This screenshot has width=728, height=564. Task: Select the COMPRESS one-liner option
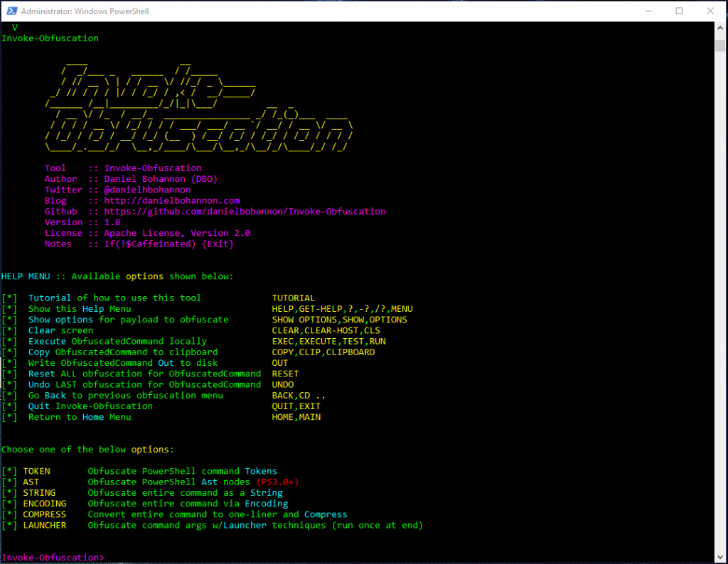coord(45,514)
